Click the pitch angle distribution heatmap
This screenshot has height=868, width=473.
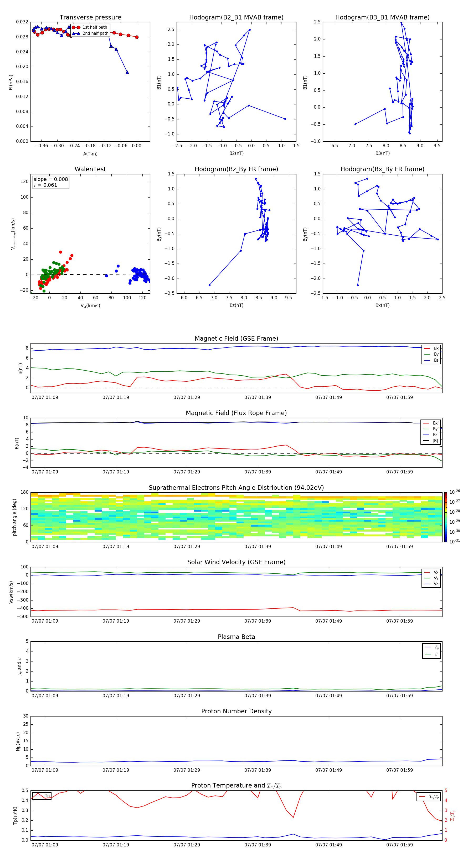(x=236, y=517)
